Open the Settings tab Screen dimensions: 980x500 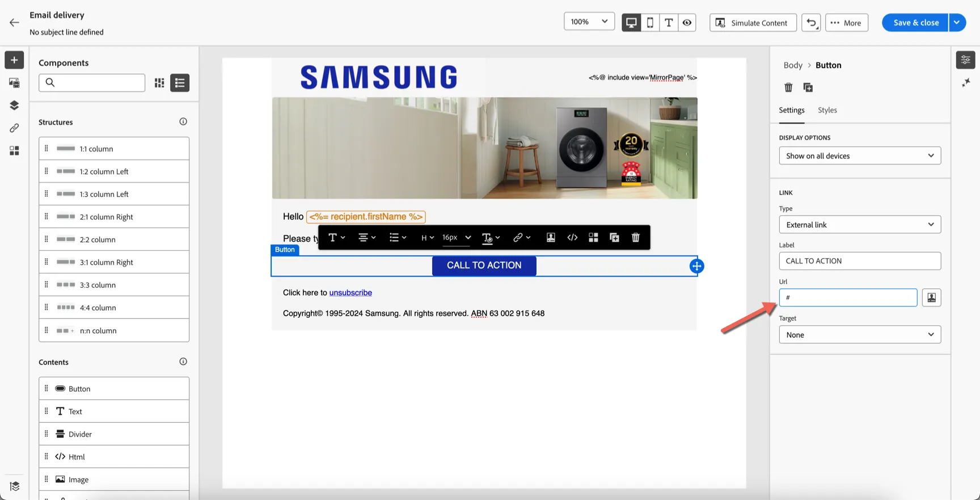click(x=792, y=110)
